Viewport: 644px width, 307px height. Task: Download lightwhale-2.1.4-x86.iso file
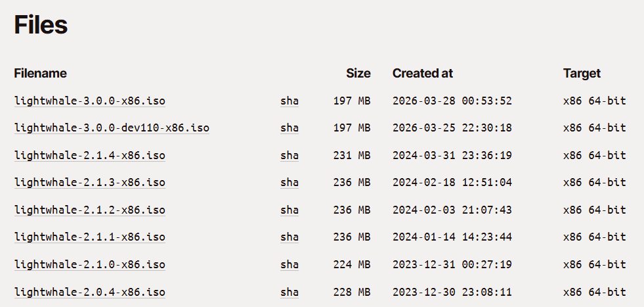(89, 155)
